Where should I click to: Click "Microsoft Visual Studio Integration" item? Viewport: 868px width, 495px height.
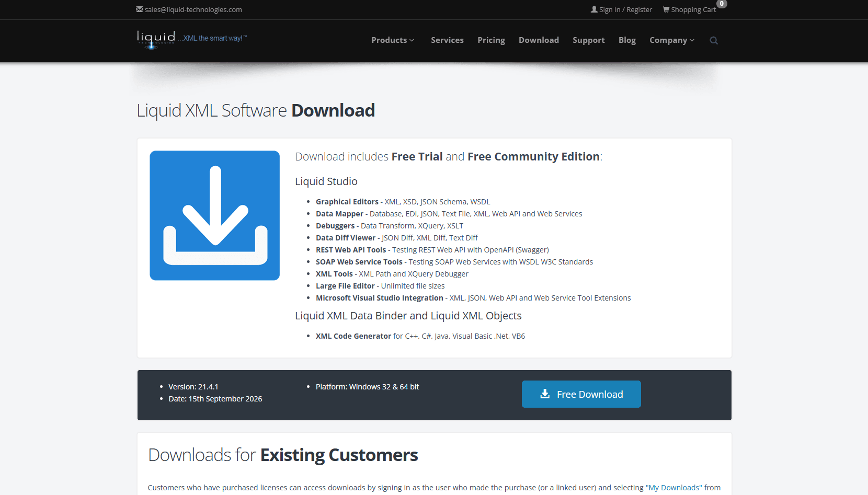point(473,298)
